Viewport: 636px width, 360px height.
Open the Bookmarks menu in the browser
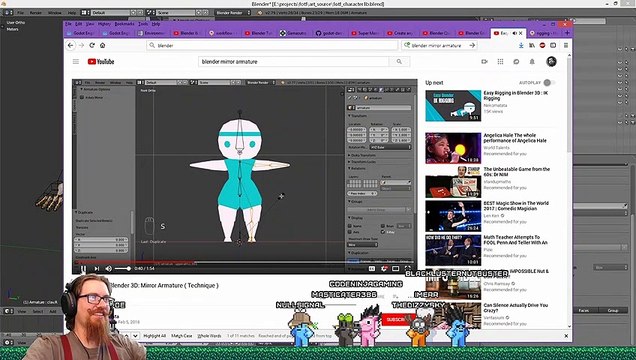[x=124, y=24]
